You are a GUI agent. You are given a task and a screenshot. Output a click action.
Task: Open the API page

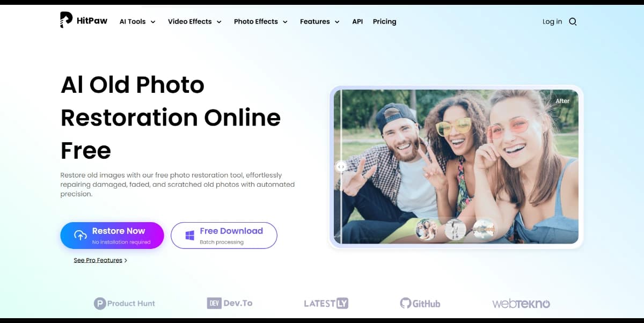[x=357, y=21]
